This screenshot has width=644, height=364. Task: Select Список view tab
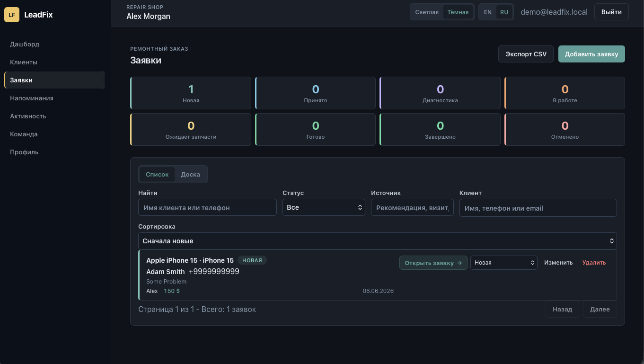tap(157, 174)
